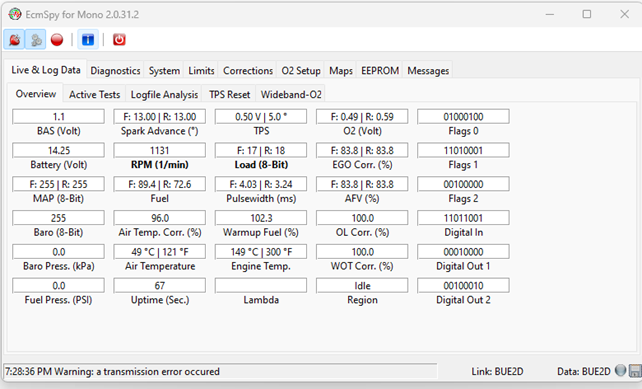Click the Spark Advance value field
The width and height of the screenshot is (642, 389).
click(x=160, y=117)
